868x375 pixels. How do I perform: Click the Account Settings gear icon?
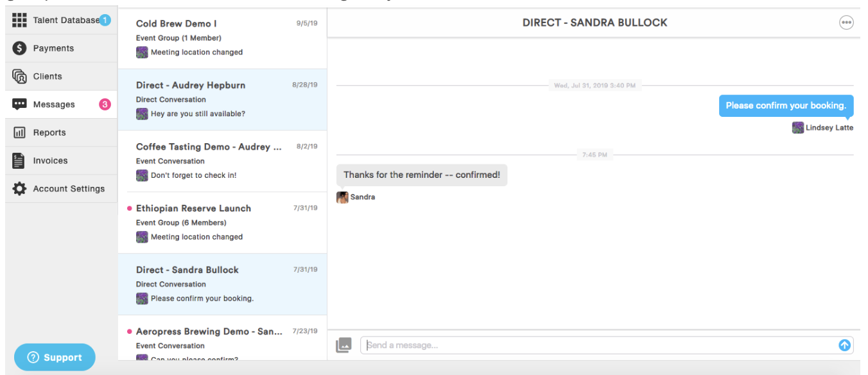coord(19,189)
